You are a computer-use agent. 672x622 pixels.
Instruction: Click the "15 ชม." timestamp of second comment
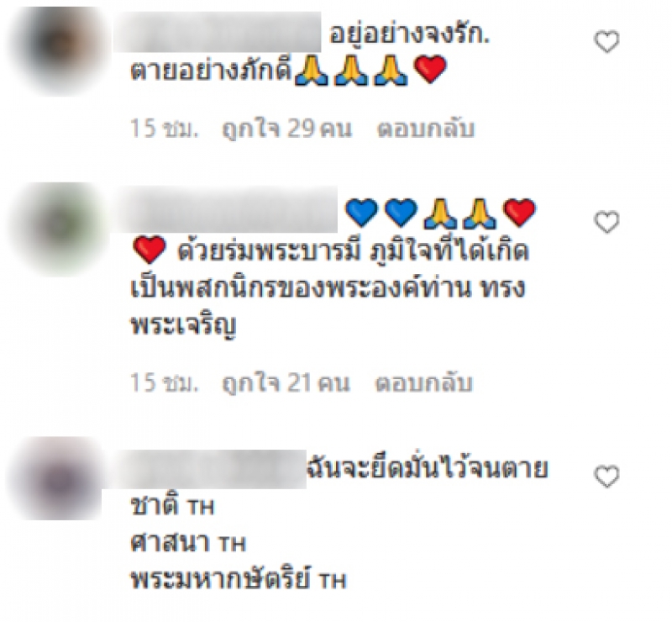click(165, 382)
